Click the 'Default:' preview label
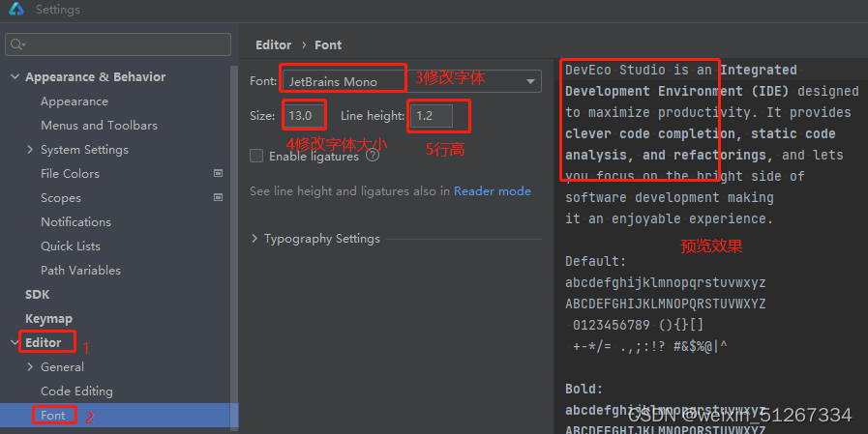This screenshot has height=434, width=868. pos(595,261)
